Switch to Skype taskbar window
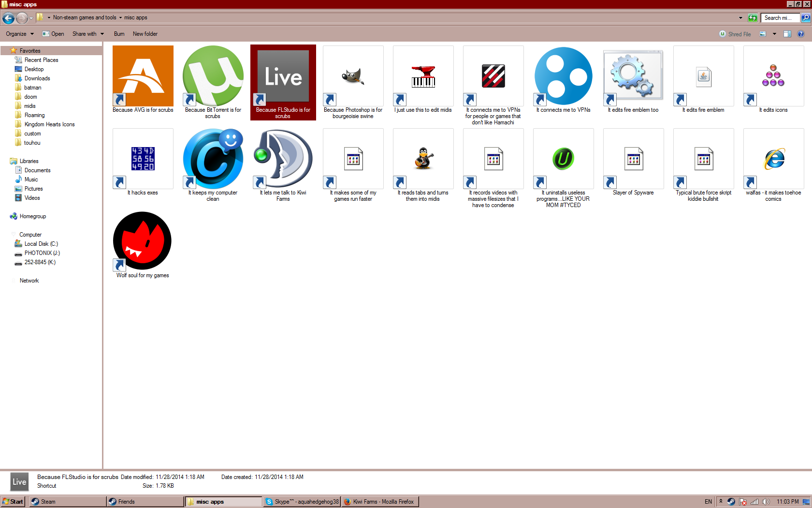The image size is (812, 508). [302, 502]
